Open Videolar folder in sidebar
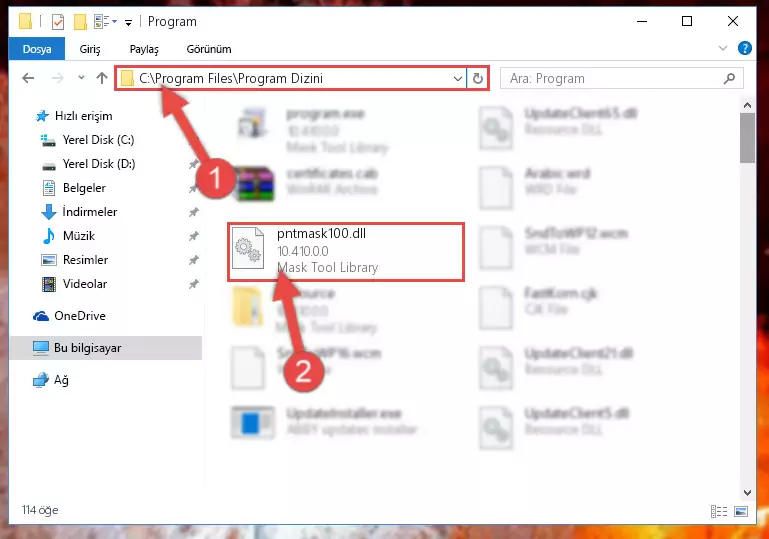Viewport: 769px width, 539px height. point(75,284)
